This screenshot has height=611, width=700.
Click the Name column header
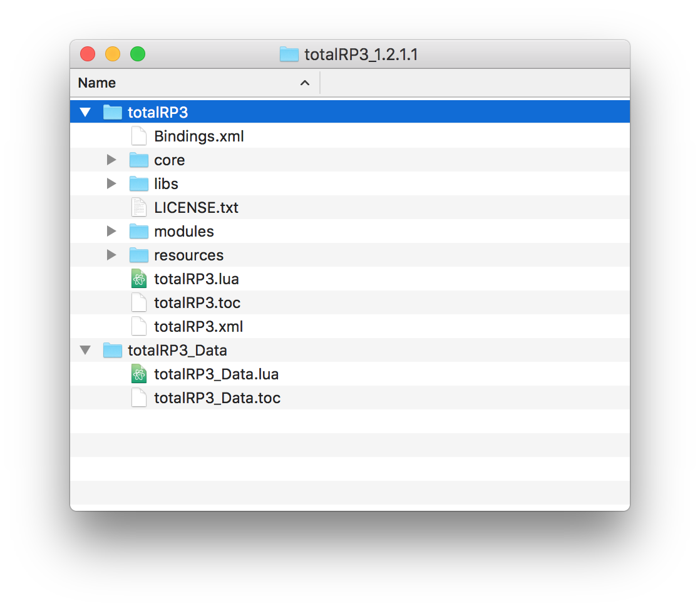pyautogui.click(x=96, y=83)
